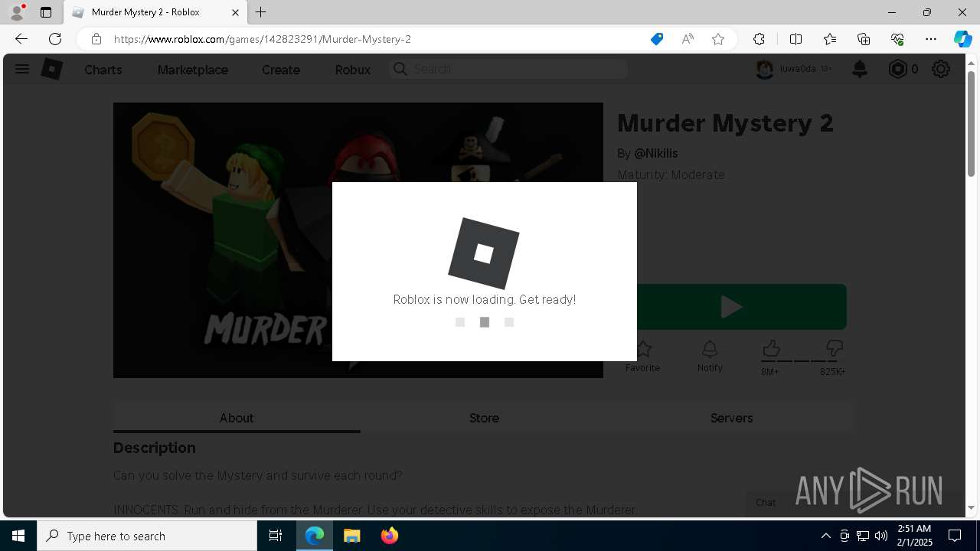Click the game title Murder Mystery 2

click(725, 122)
